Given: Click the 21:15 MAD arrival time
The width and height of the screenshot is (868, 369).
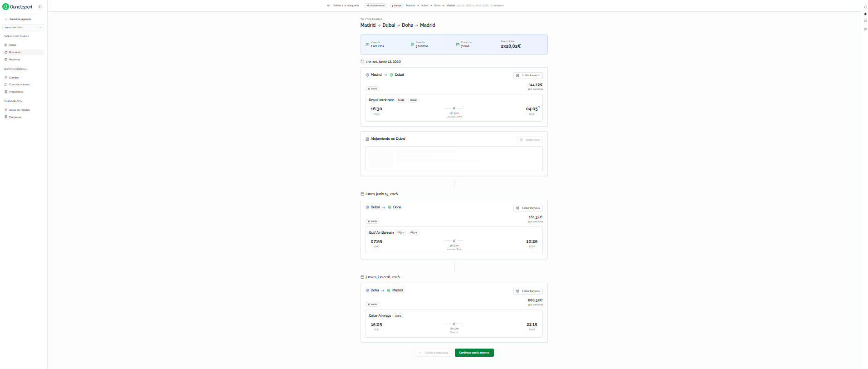Looking at the screenshot, I should click(532, 325).
